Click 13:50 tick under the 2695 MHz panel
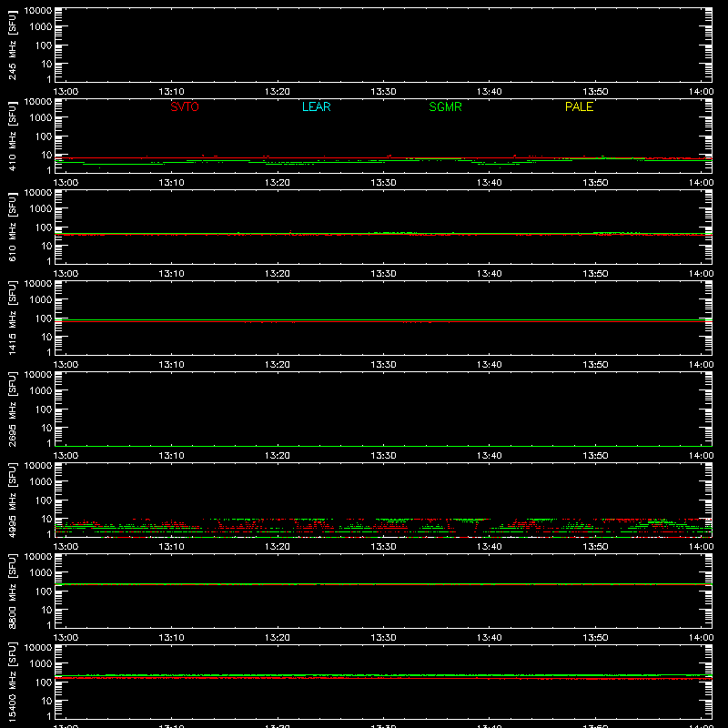Viewport: 728px width, 728px height. [596, 456]
